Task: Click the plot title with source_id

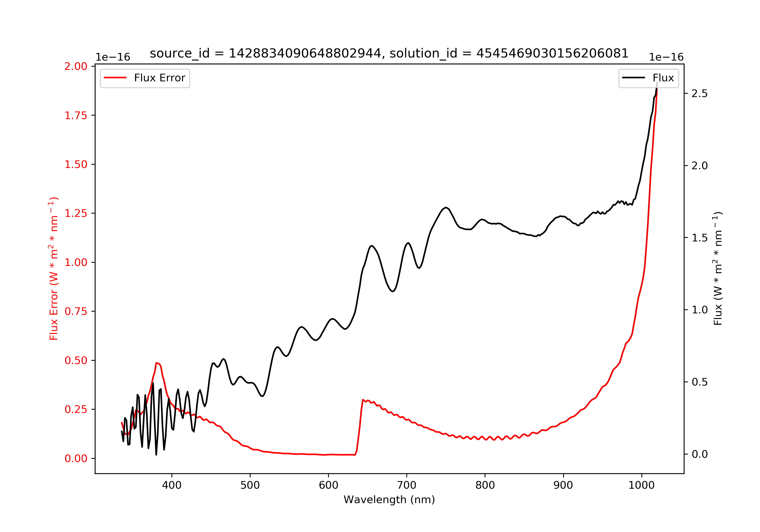Action: tap(389, 53)
